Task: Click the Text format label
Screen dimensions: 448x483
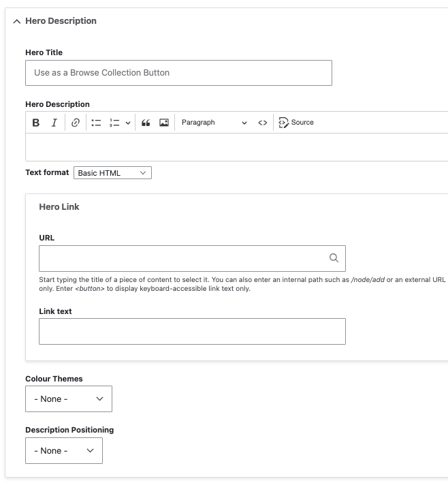Action: click(x=47, y=172)
